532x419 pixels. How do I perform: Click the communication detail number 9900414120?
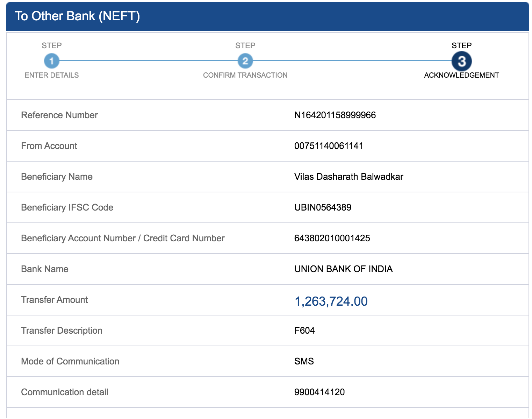tap(319, 392)
